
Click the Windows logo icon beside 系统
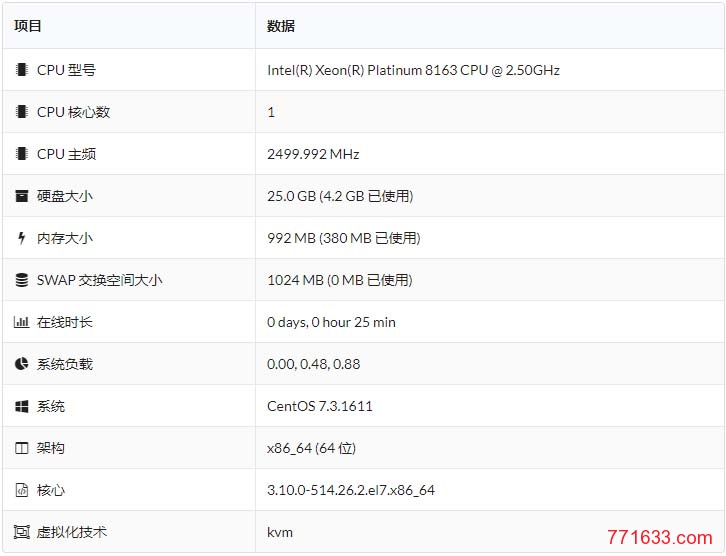click(x=21, y=406)
